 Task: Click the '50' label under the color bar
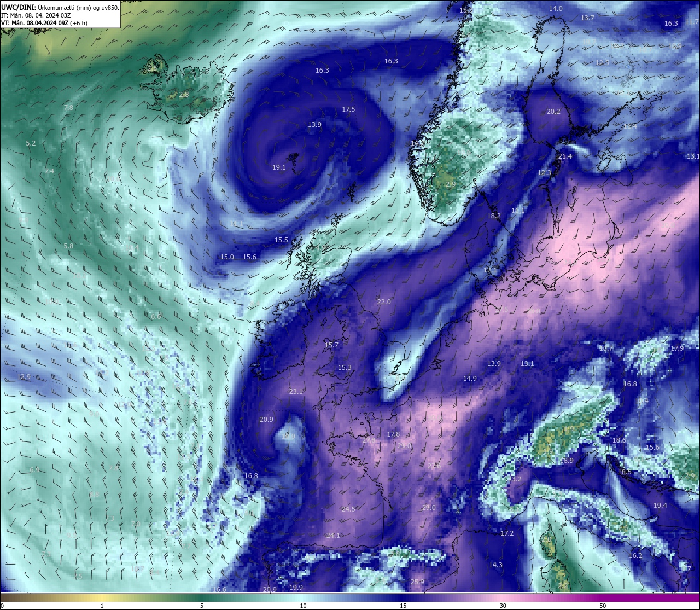[x=603, y=606]
